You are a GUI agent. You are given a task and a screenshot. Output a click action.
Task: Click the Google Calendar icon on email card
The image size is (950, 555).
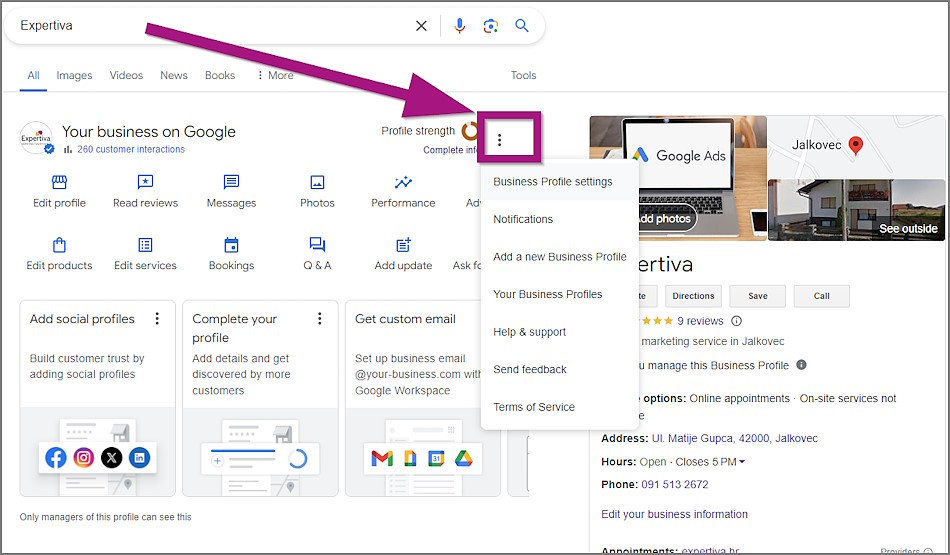click(436, 459)
